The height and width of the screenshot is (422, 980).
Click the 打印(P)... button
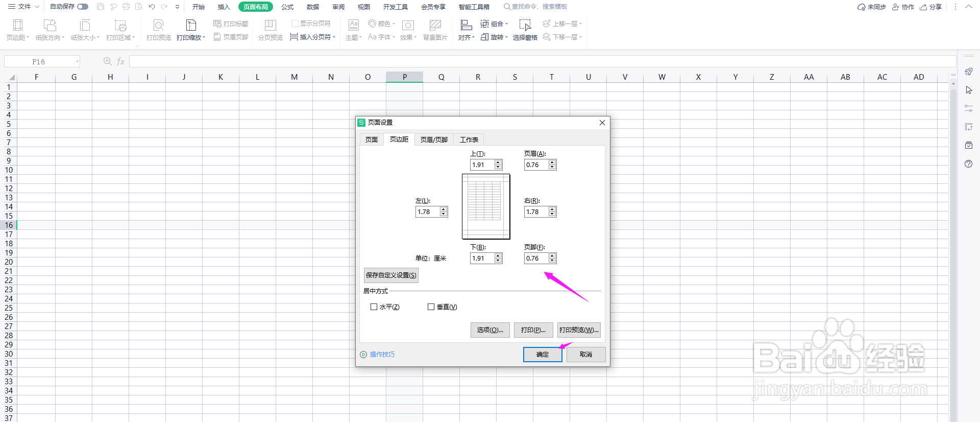coord(533,330)
